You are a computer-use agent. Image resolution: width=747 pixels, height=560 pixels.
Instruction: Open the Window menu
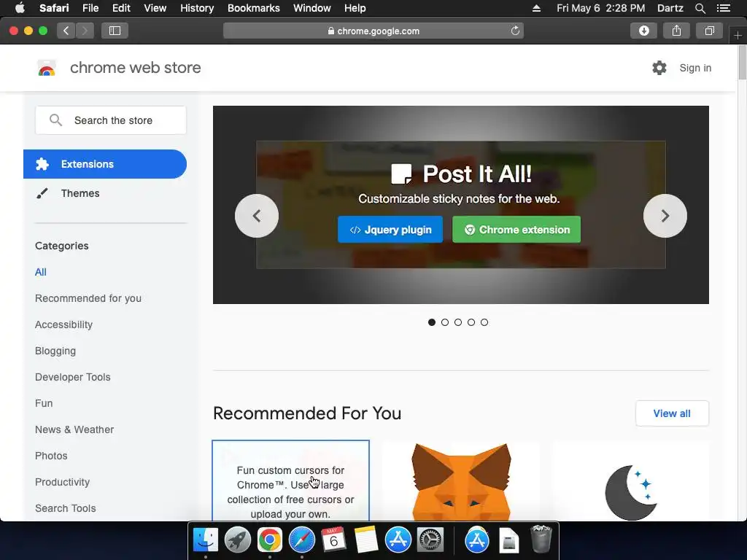coord(312,8)
